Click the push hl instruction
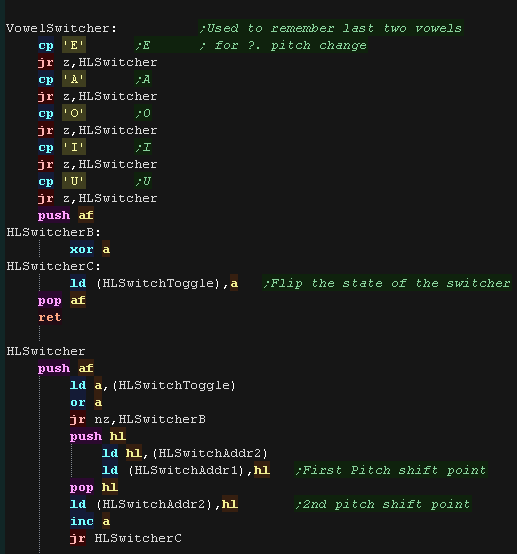 click(98, 436)
